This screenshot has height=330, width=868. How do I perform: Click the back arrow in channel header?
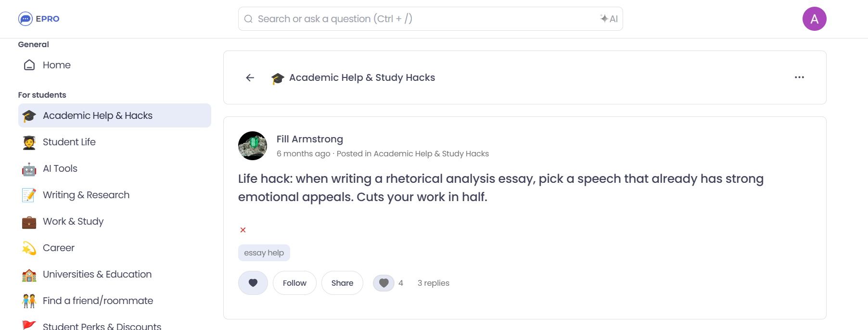(250, 77)
